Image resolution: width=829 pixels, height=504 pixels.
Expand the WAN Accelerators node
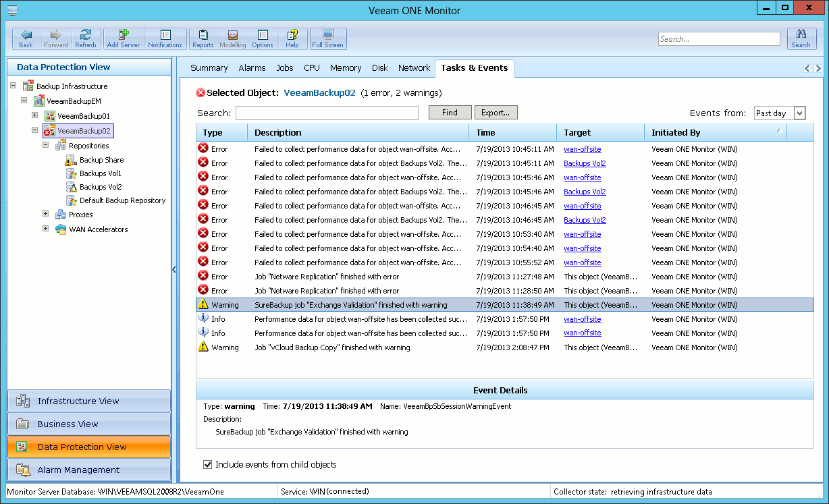click(46, 229)
